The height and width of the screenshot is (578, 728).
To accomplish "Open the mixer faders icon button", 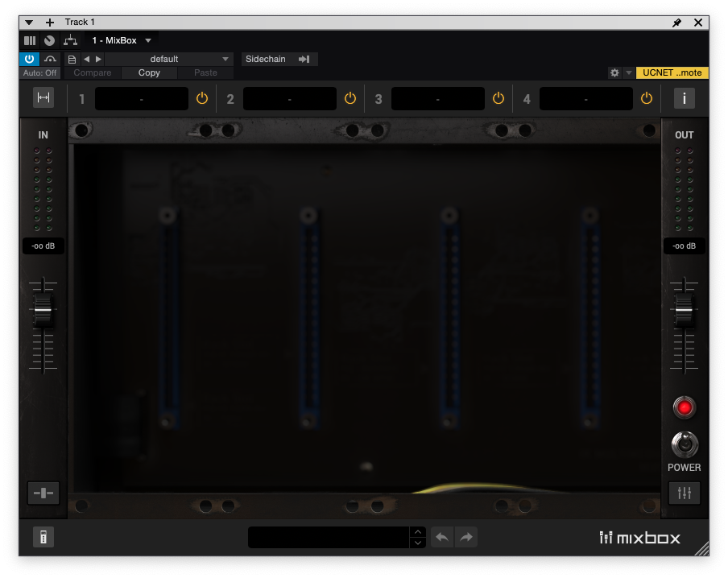I will (685, 493).
